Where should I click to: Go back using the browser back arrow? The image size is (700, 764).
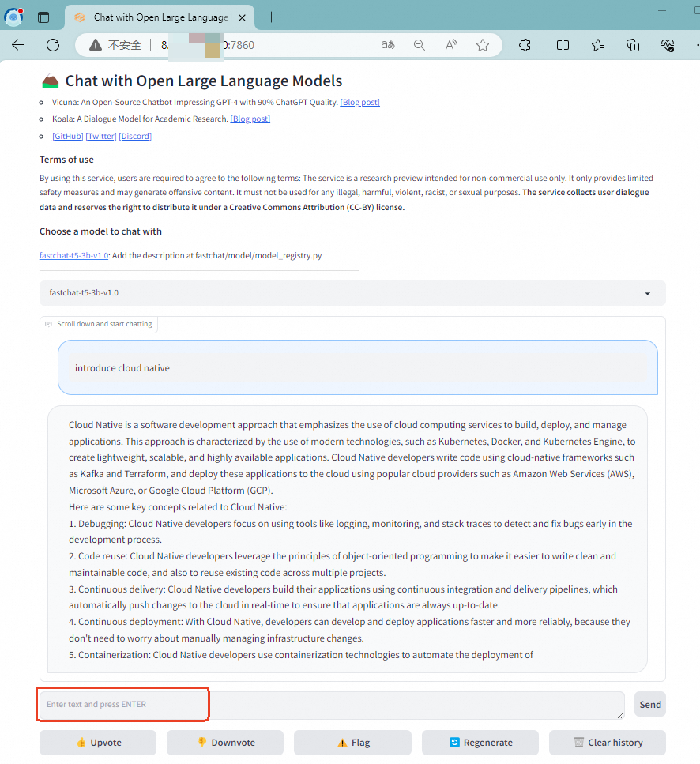pos(18,45)
